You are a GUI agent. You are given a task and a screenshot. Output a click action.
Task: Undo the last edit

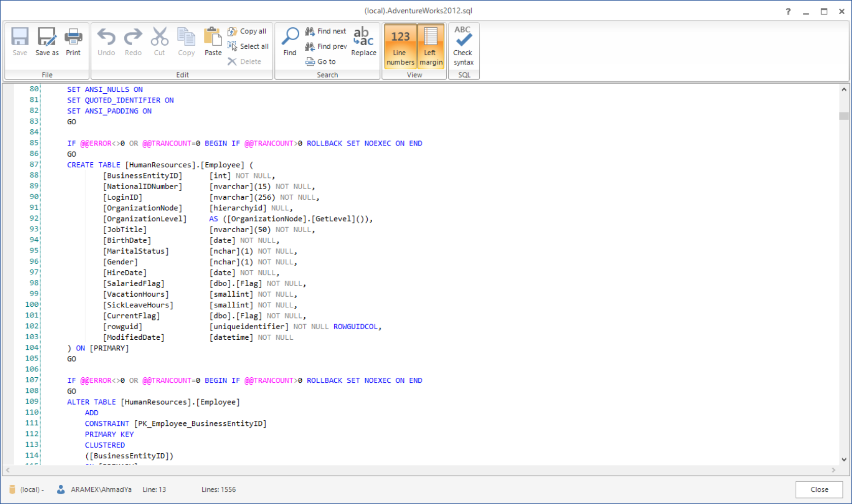pos(106,42)
